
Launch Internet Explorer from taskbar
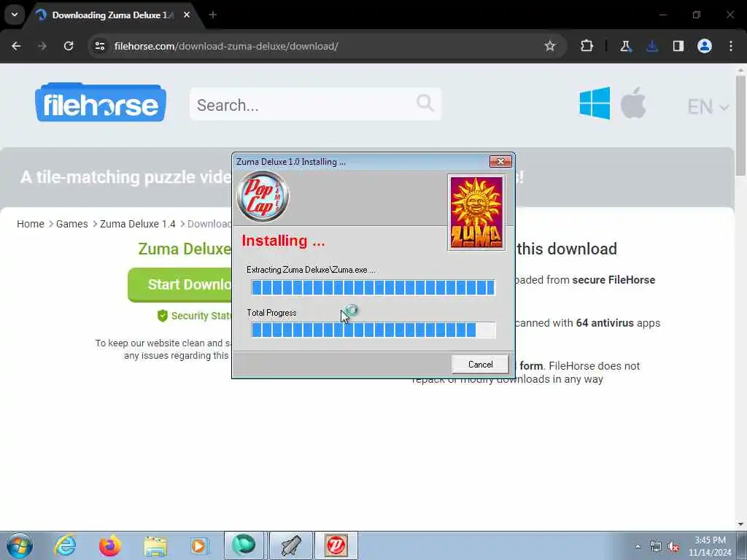pos(65,545)
